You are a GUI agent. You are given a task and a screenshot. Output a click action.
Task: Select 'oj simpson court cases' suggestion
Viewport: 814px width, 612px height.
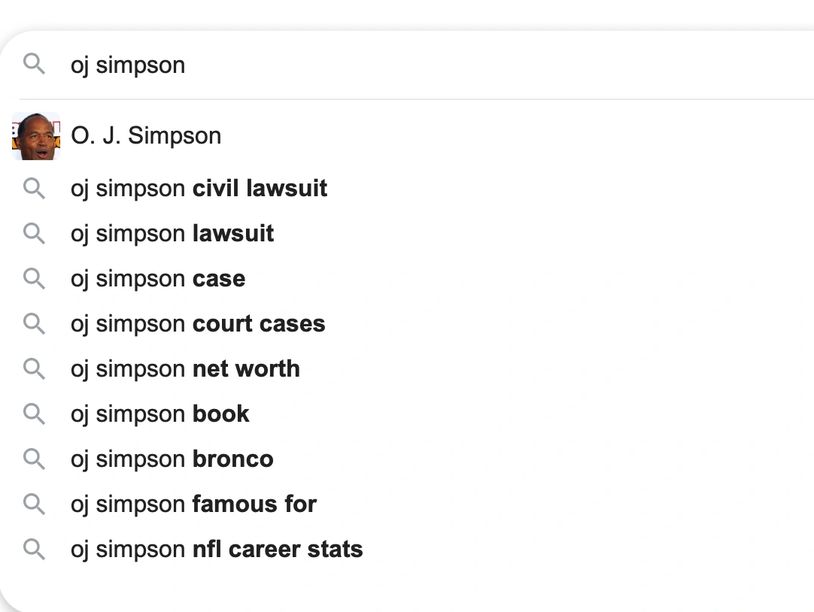pos(197,324)
